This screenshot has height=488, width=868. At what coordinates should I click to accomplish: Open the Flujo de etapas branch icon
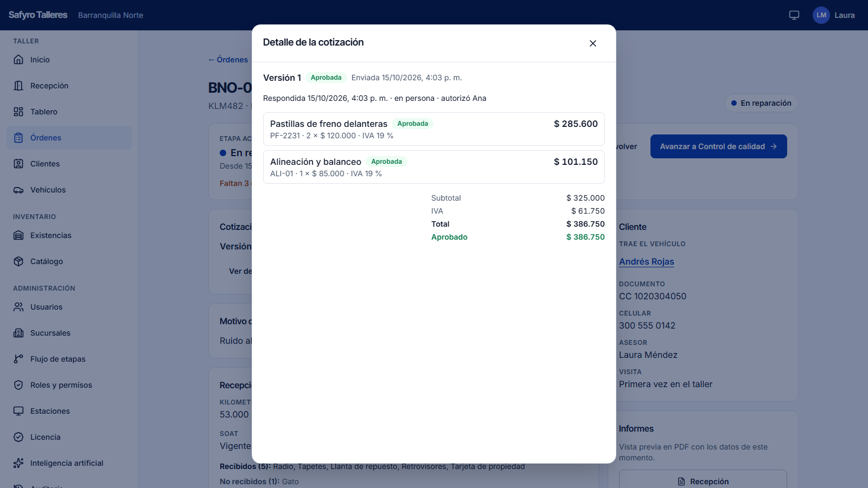click(x=18, y=359)
